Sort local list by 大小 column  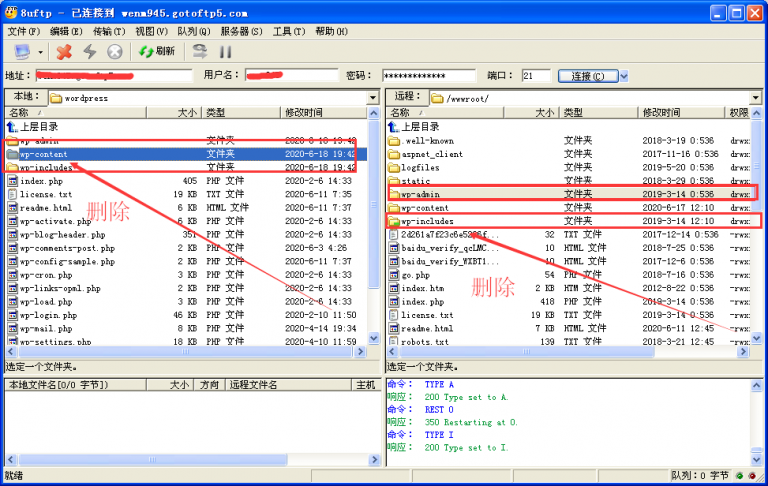point(174,113)
